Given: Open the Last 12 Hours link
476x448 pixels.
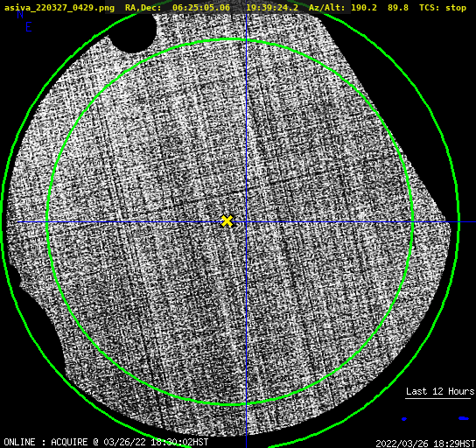Looking at the screenshot, I should (x=440, y=391).
